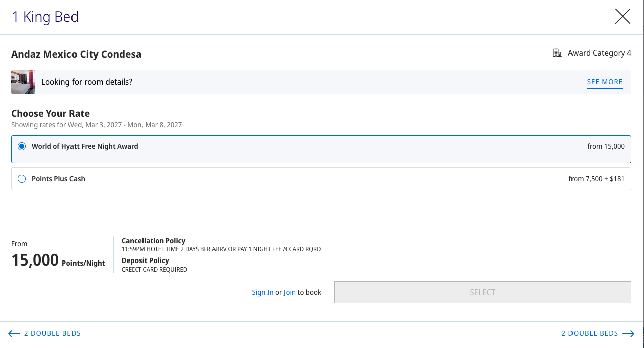Click SEE MORE room details link
Viewport: 644px width, 348px height.
[x=605, y=82]
